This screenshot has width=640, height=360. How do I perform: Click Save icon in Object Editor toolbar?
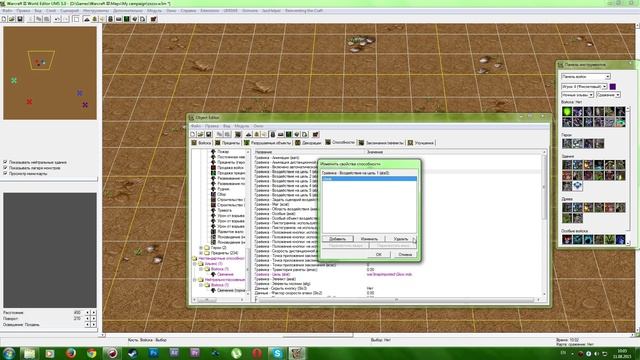click(x=209, y=134)
